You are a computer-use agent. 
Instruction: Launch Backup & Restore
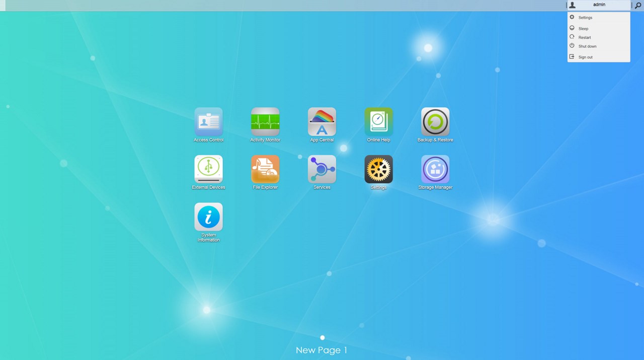coord(435,121)
